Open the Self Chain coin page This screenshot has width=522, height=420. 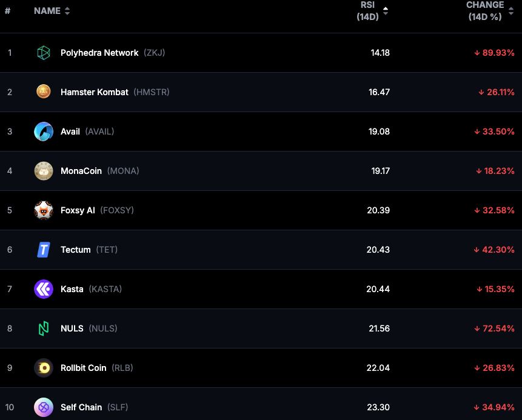pos(81,407)
